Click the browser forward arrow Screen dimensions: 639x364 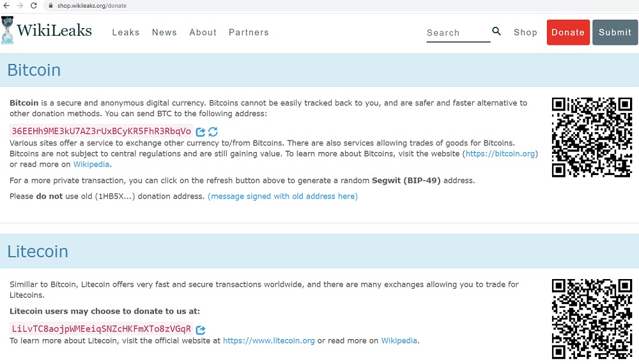[x=20, y=6]
